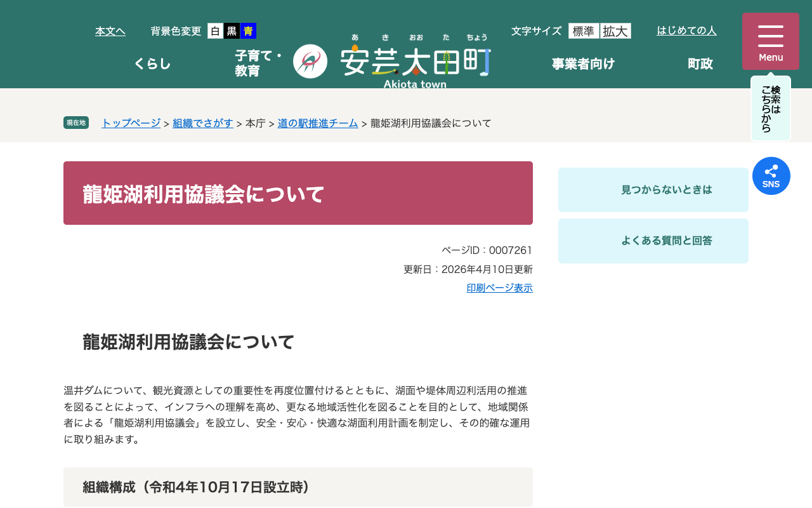Select blue background color 青
This screenshot has width=812, height=508.
click(x=248, y=31)
